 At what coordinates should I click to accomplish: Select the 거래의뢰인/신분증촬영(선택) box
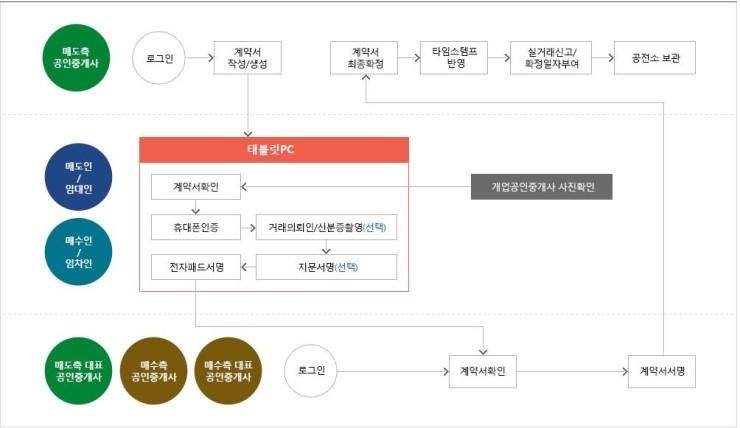(x=327, y=227)
